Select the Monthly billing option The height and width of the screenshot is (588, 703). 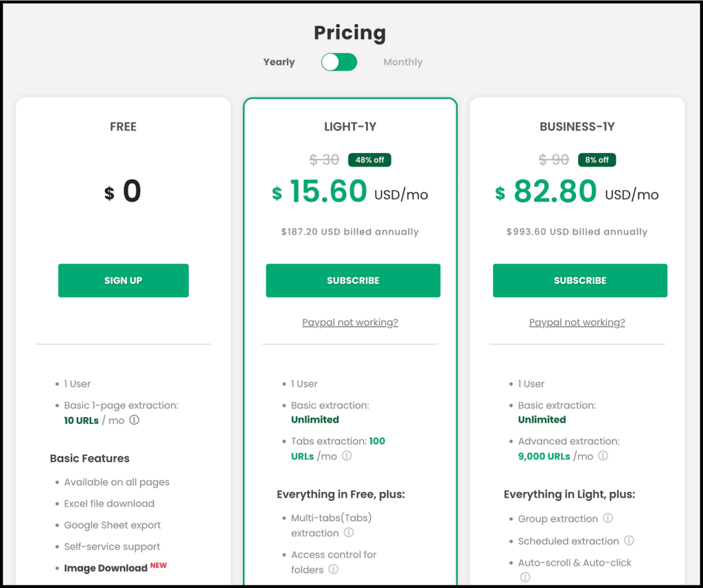point(403,62)
